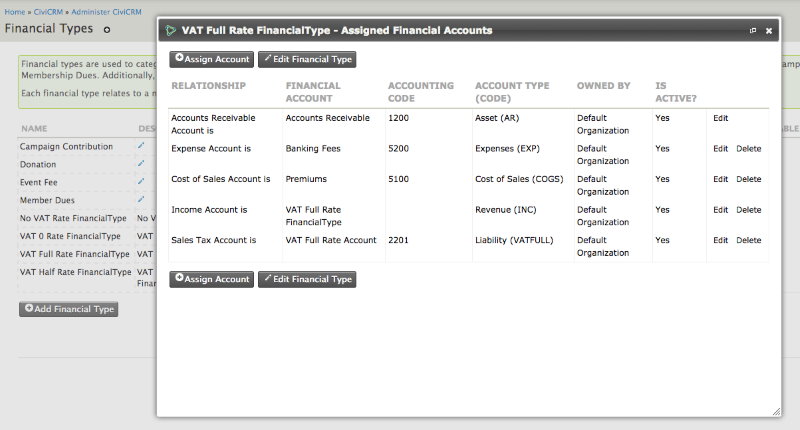
Task: Open the Home breadcrumb link
Action: (x=14, y=10)
